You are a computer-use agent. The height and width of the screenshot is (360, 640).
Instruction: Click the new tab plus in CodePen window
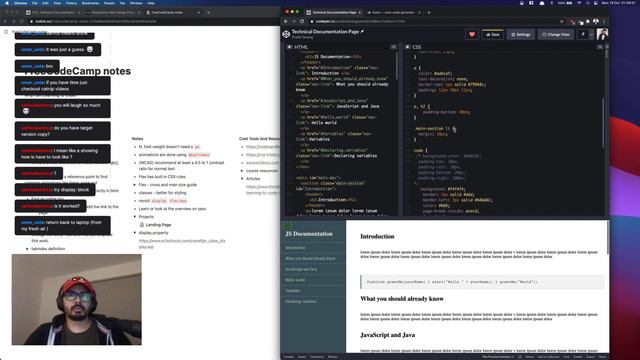pyautogui.click(x=429, y=13)
